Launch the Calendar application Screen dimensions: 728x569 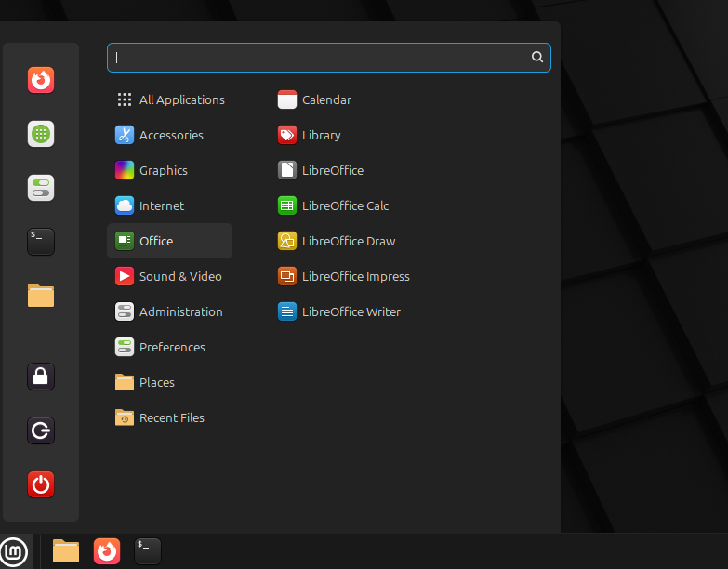click(x=314, y=99)
